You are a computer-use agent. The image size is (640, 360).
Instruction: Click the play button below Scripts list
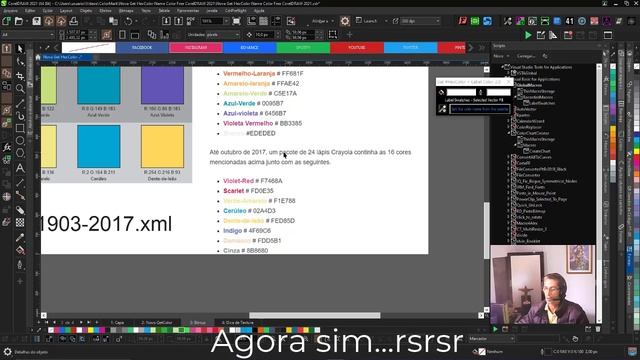pos(495,329)
